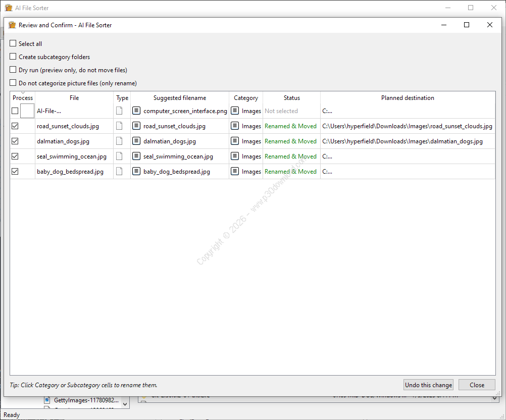Select the Images category cell for baby_dog_bedspread.jpg
506x420 pixels.
click(251, 172)
